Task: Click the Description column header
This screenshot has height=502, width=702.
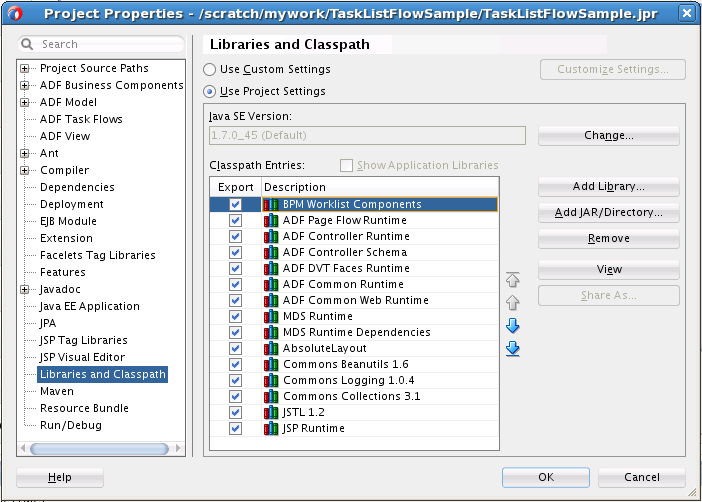Action: pyautogui.click(x=380, y=187)
